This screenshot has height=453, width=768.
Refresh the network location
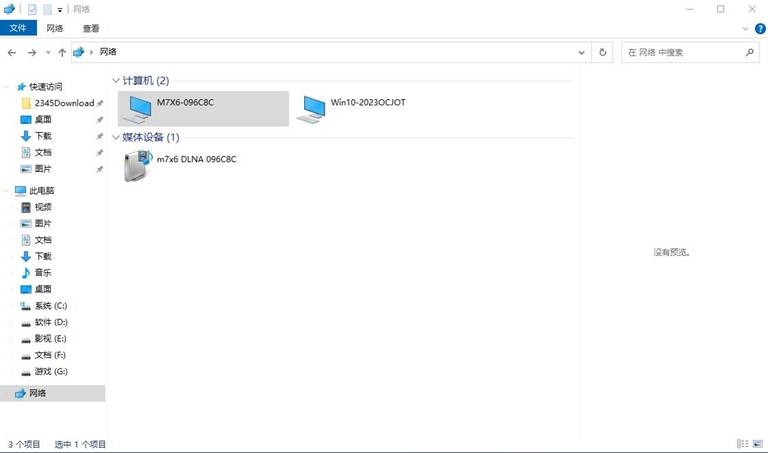pos(603,52)
